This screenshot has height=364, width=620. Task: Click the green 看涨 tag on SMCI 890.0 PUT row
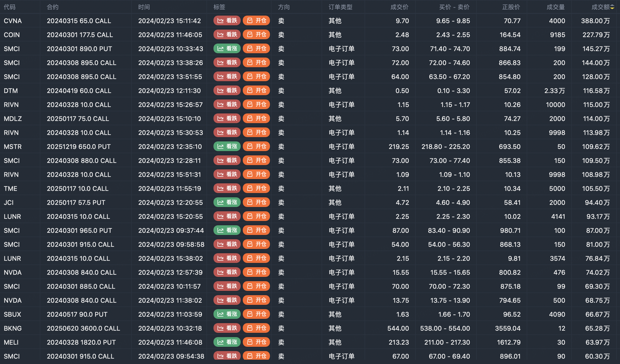(x=227, y=49)
